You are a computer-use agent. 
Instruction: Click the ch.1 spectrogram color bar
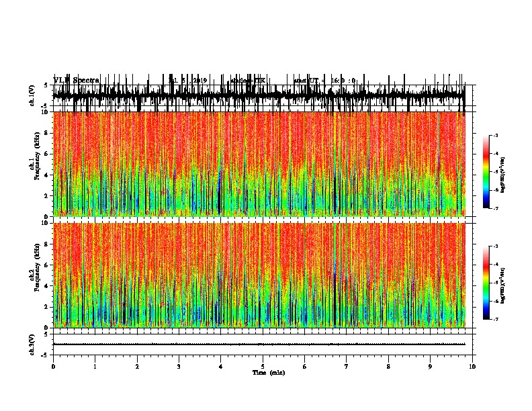[x=486, y=172]
